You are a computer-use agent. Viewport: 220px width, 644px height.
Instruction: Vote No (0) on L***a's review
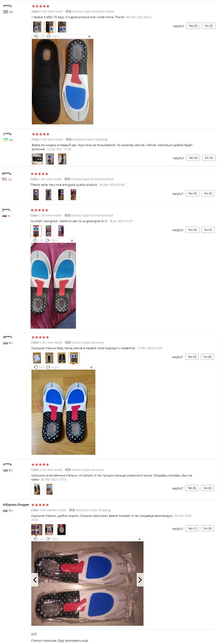(209, 158)
